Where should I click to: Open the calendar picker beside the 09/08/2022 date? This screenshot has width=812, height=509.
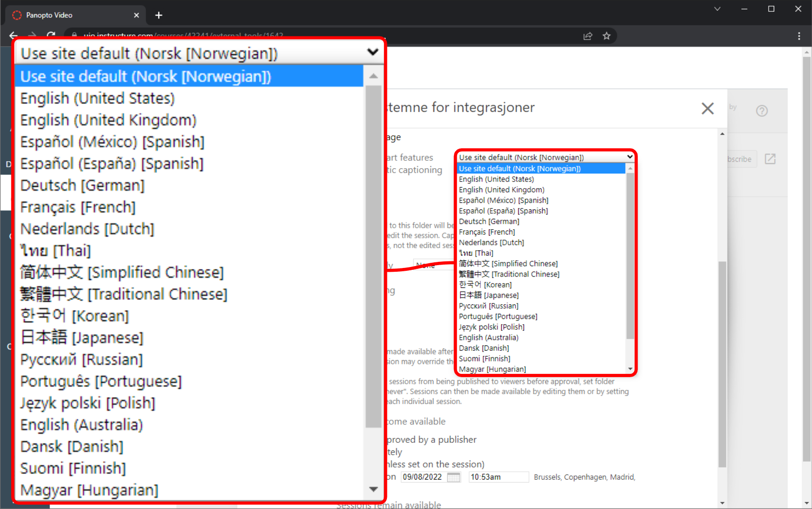pos(453,477)
